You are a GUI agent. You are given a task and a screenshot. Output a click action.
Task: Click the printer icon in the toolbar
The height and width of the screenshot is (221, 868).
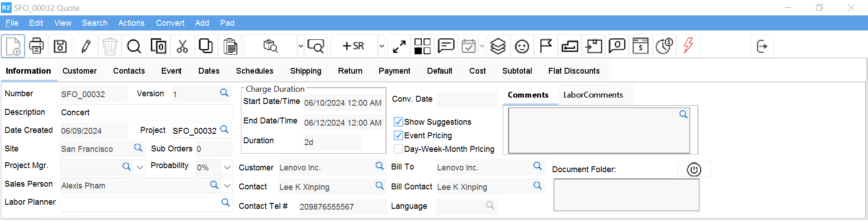click(x=37, y=46)
